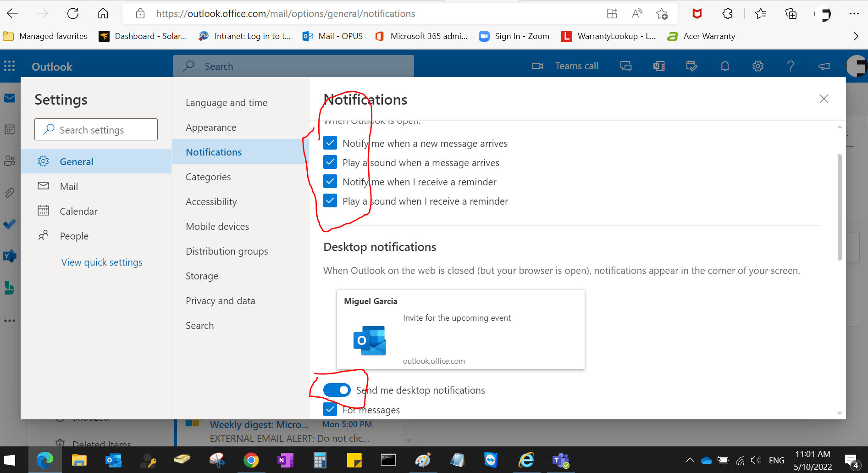
Task: Open Mail - OPUS bookmark
Action: tap(333, 36)
